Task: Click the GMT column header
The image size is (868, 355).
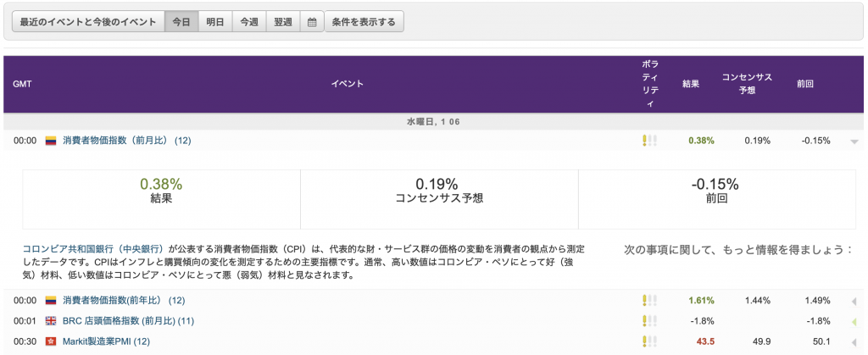Action: (x=22, y=84)
